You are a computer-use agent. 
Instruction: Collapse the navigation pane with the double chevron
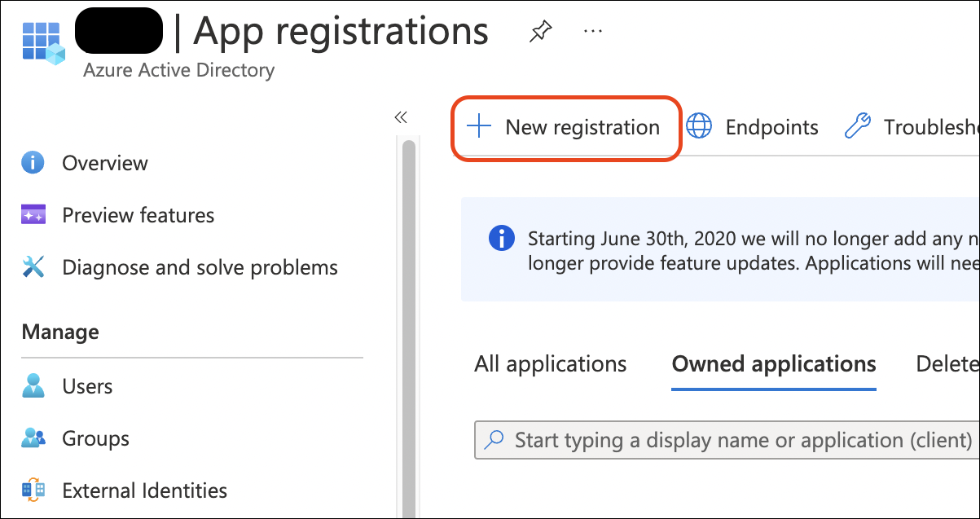point(400,117)
